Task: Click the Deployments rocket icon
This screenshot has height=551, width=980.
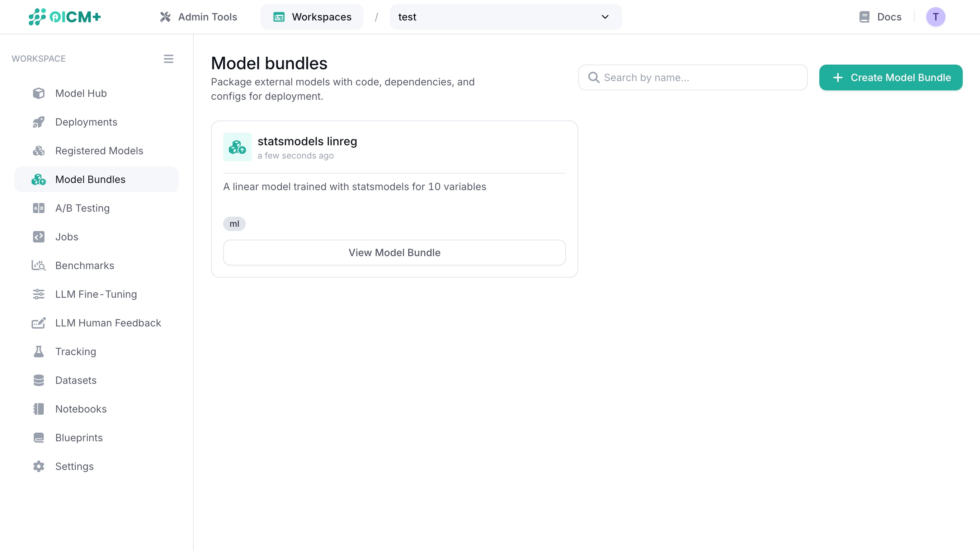Action: coord(38,122)
